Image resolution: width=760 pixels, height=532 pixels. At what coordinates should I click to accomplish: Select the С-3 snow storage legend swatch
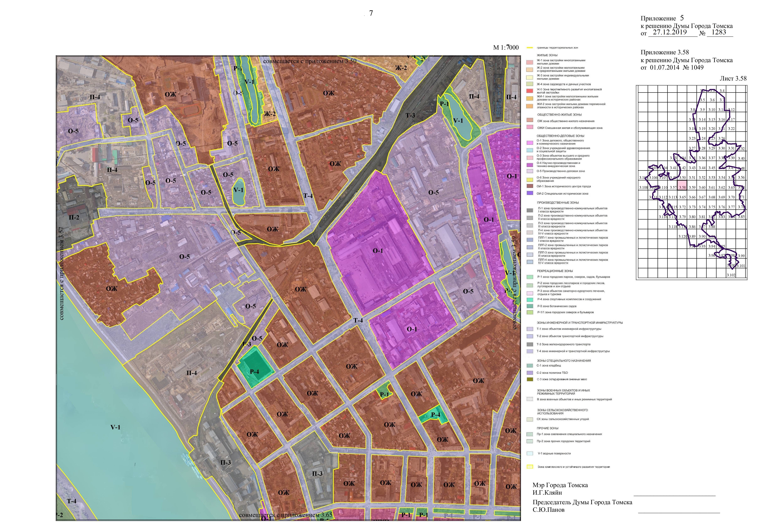coord(530,379)
